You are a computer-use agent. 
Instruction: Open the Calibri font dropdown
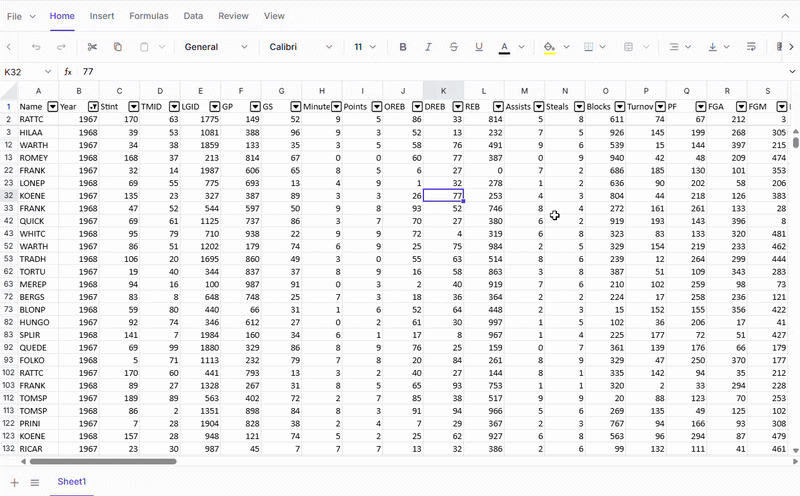click(x=301, y=47)
